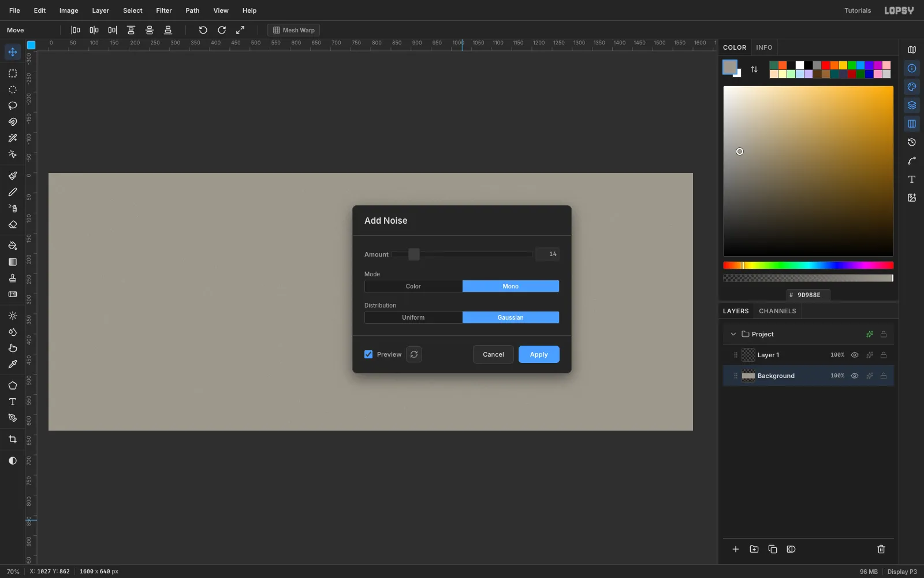Uncheck the Preview checkbox

368,354
